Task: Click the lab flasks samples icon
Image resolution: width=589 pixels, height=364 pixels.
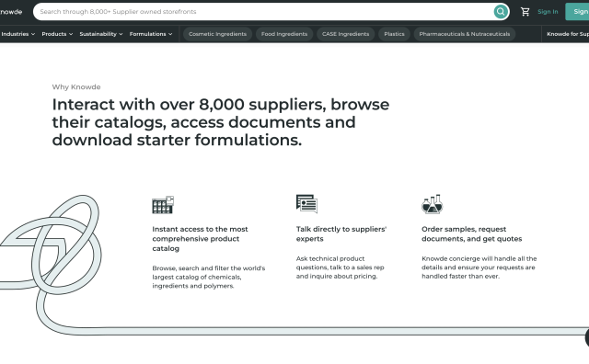Action: (432, 204)
